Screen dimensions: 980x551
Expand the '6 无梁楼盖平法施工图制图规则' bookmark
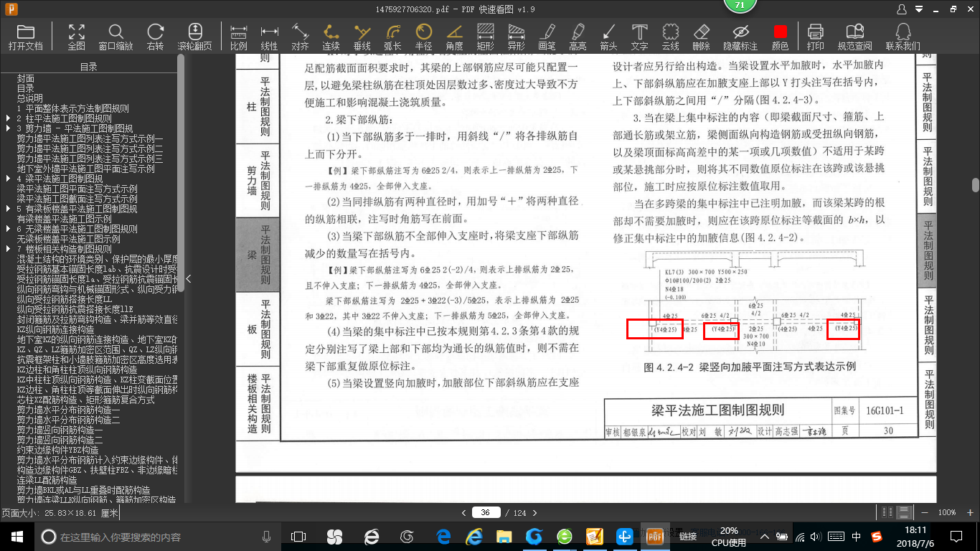(8, 229)
